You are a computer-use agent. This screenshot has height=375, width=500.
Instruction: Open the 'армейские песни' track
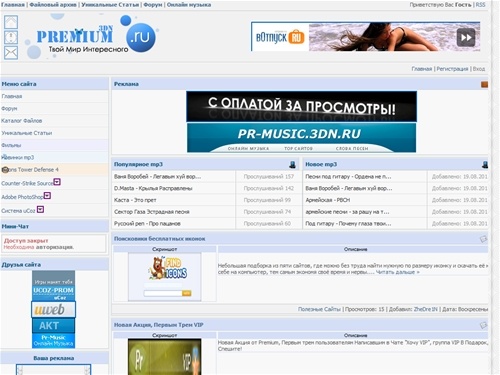[347, 212]
